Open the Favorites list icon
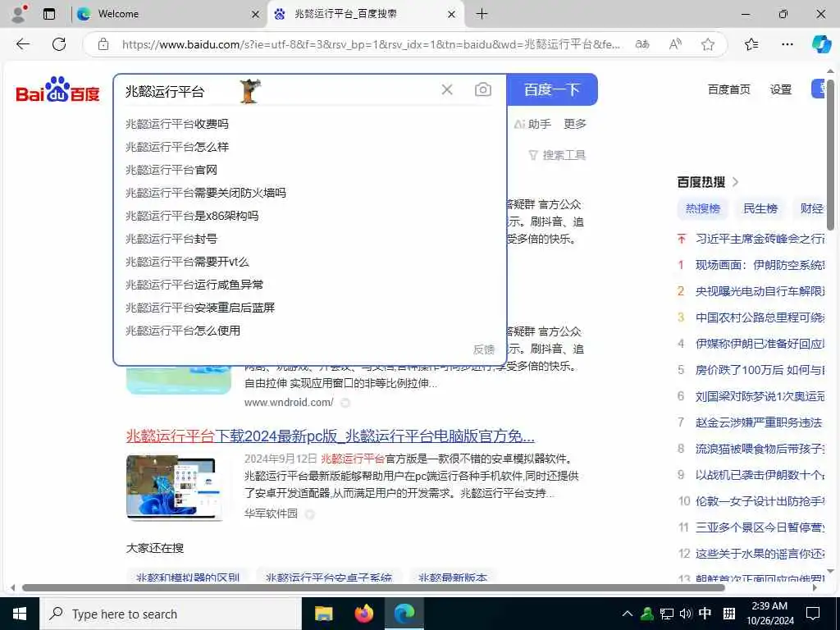The image size is (840, 630). [x=751, y=44]
